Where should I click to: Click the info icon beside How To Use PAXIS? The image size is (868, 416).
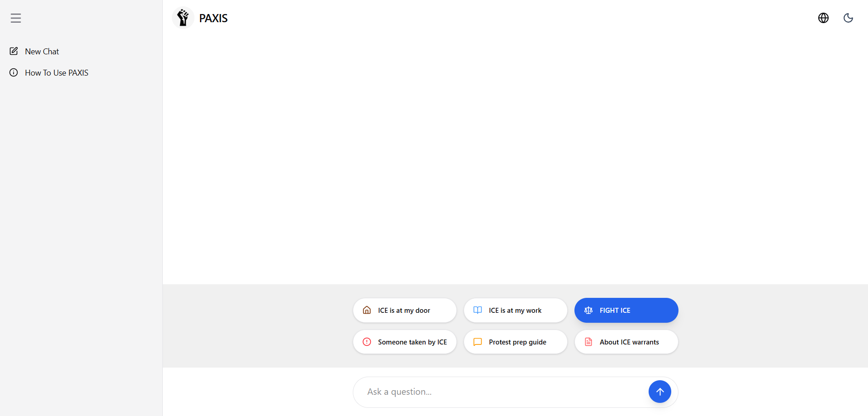click(14, 72)
